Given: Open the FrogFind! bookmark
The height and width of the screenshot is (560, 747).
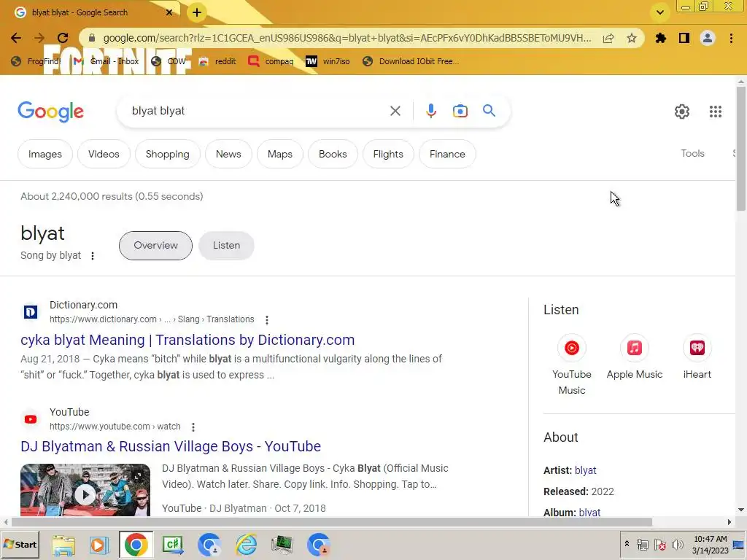Looking at the screenshot, I should click(36, 61).
